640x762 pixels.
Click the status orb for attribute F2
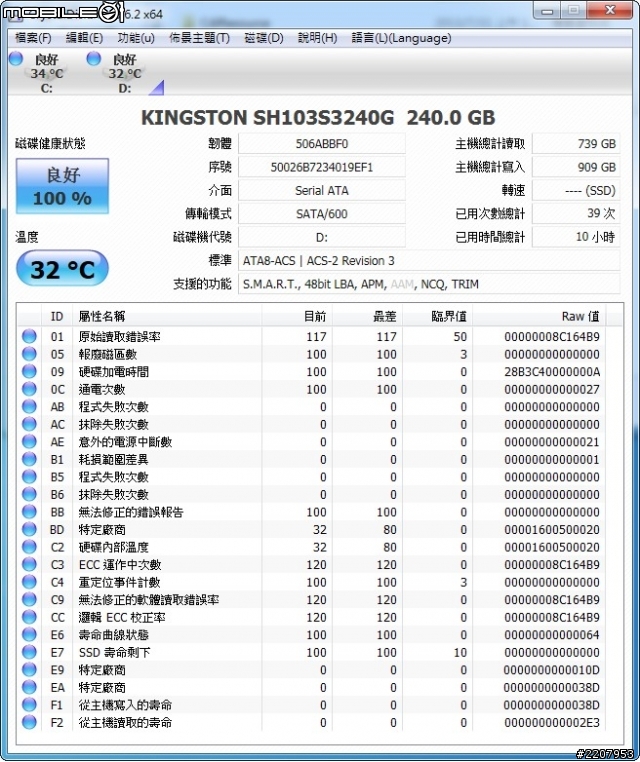click(x=29, y=722)
